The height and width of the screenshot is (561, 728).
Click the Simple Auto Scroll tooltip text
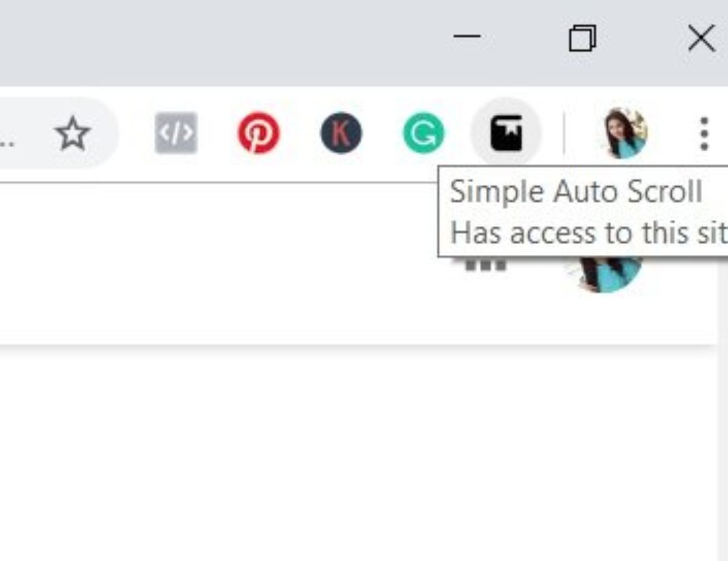point(576,192)
